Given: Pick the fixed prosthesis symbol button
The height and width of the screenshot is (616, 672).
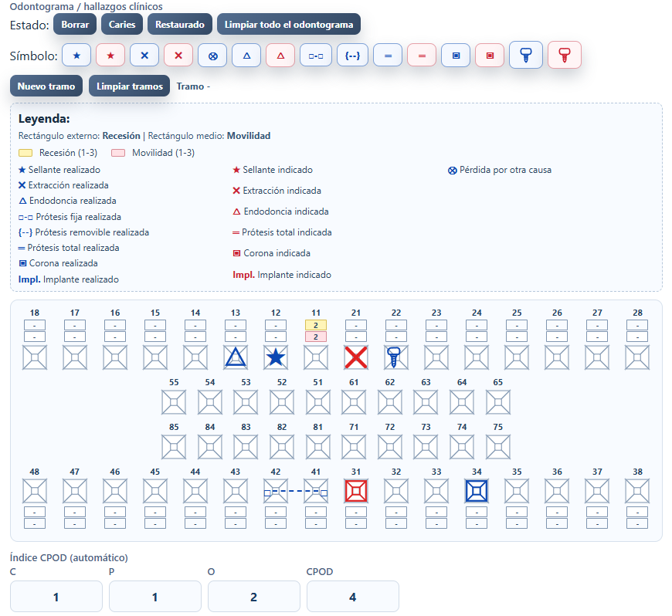Looking at the screenshot, I should 316,56.
